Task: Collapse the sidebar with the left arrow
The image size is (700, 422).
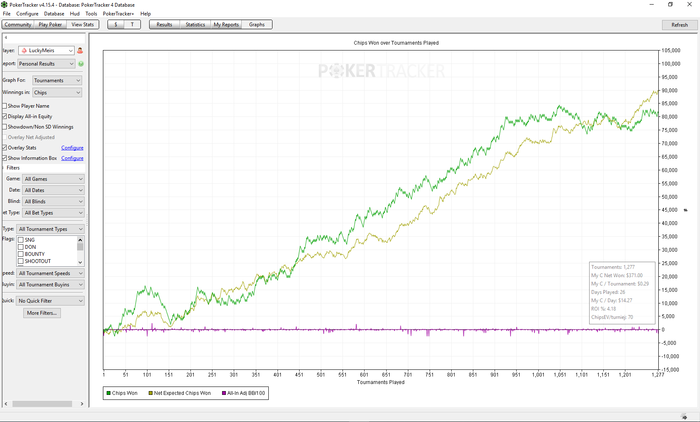Action: pos(6,38)
